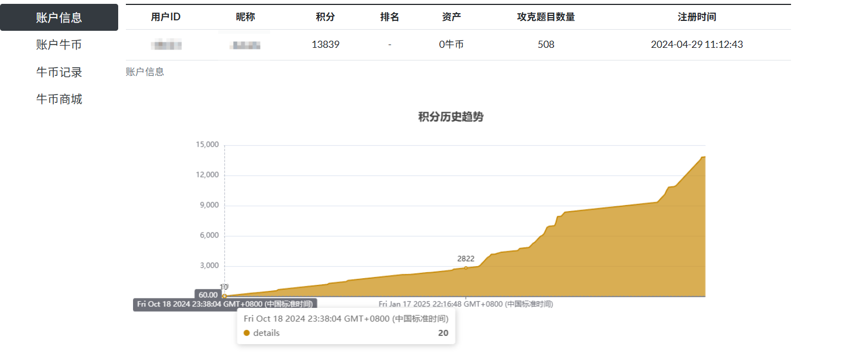Open the 账户信息 sidebar tab
The width and height of the screenshot is (868, 353).
[59, 18]
